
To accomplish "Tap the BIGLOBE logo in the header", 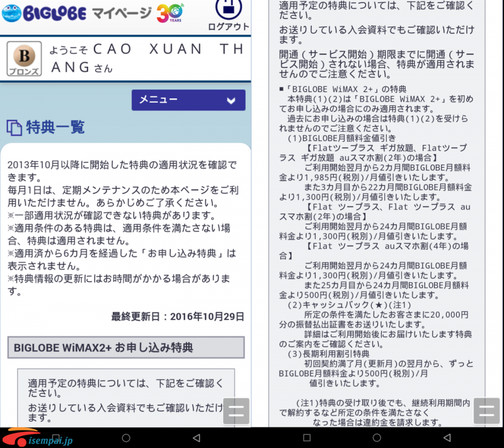I will point(55,14).
